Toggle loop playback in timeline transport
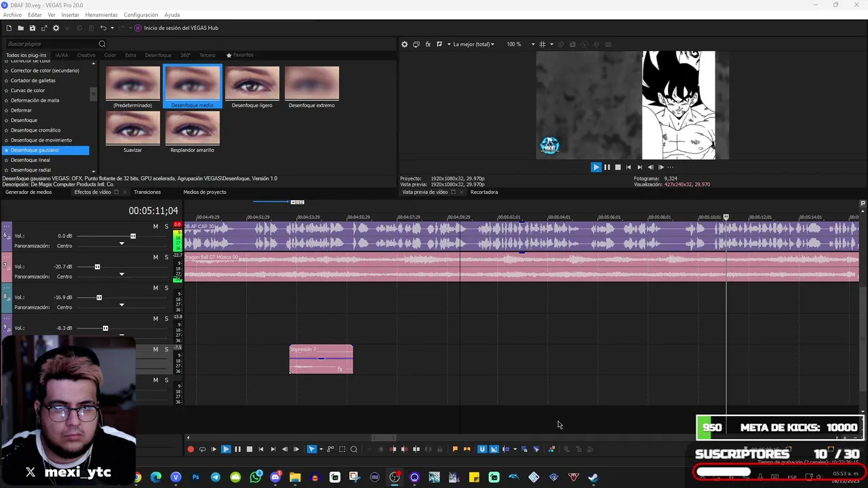The height and width of the screenshot is (488, 868). (202, 449)
